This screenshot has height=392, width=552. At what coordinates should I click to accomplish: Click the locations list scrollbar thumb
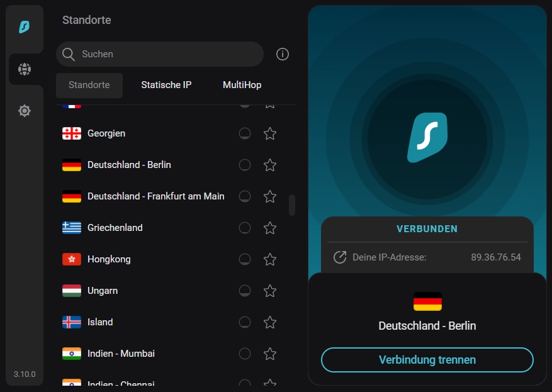pos(292,204)
